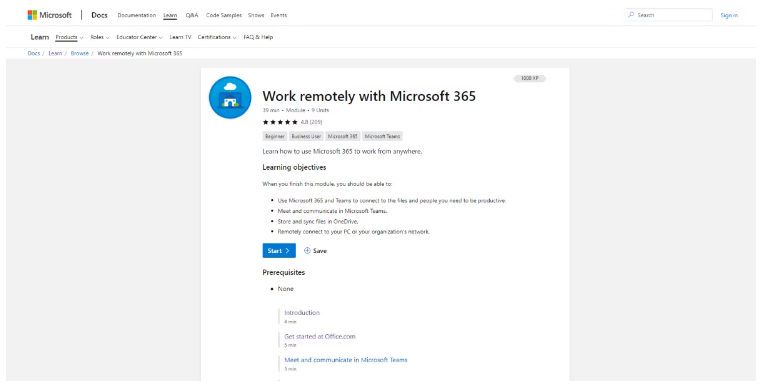Click the 'Work remotely with Microsoft 365' title
This screenshot has height=387, width=765.
[369, 96]
